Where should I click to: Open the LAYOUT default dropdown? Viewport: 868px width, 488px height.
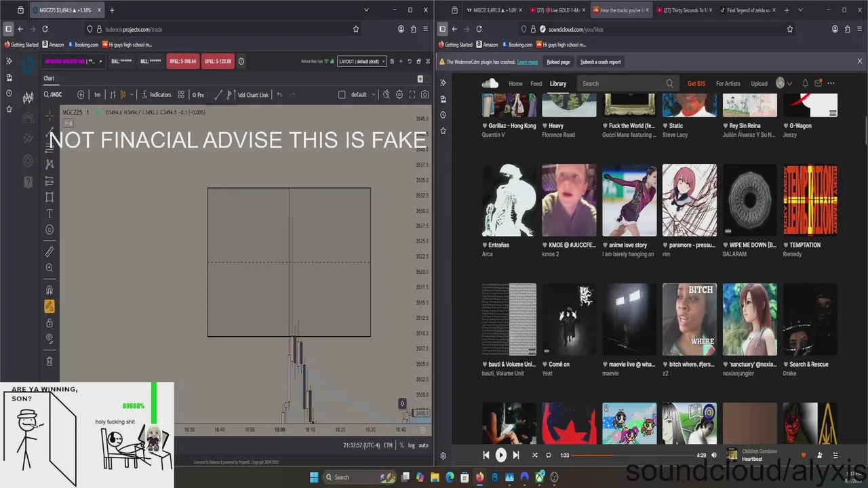pos(362,61)
